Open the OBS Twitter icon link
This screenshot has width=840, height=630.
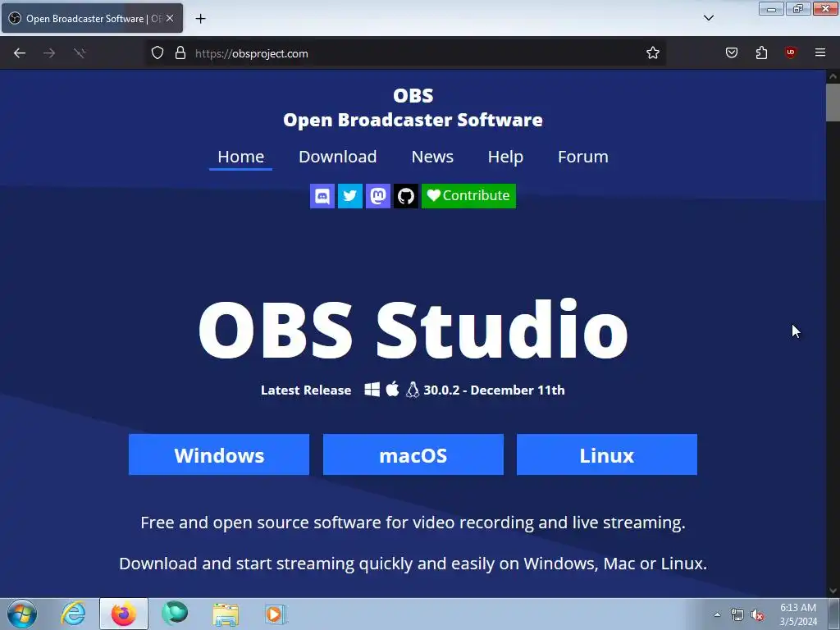[349, 196]
